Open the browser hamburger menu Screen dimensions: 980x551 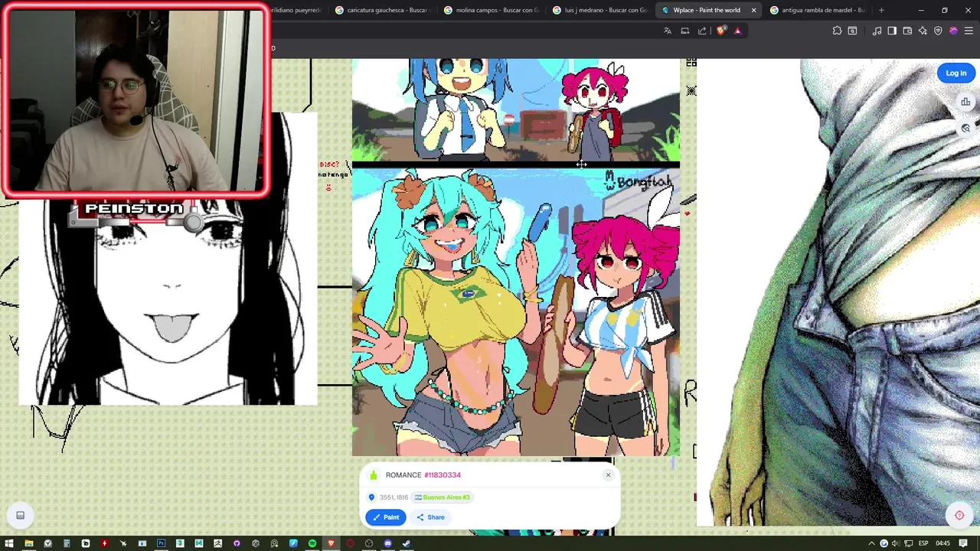[x=969, y=31]
